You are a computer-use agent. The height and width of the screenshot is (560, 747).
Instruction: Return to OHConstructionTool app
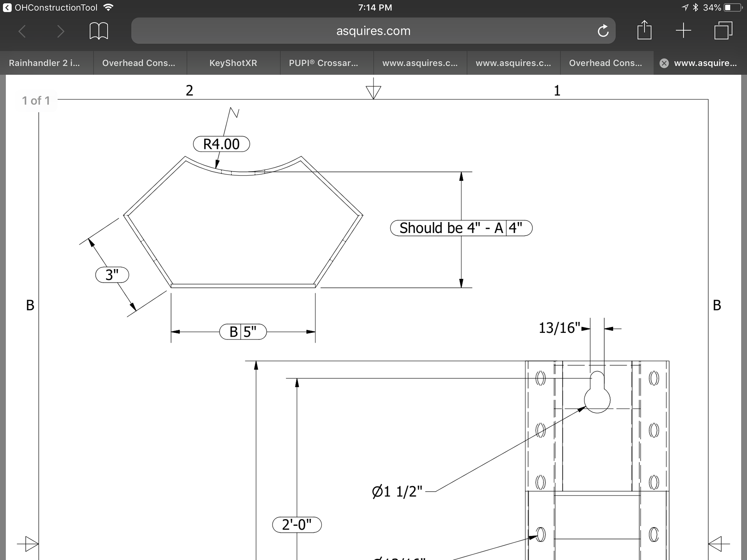(51, 7)
